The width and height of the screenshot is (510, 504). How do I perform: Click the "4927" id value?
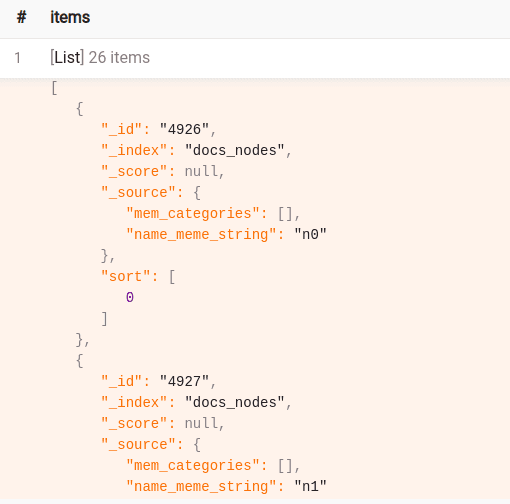pyautogui.click(x=184, y=381)
